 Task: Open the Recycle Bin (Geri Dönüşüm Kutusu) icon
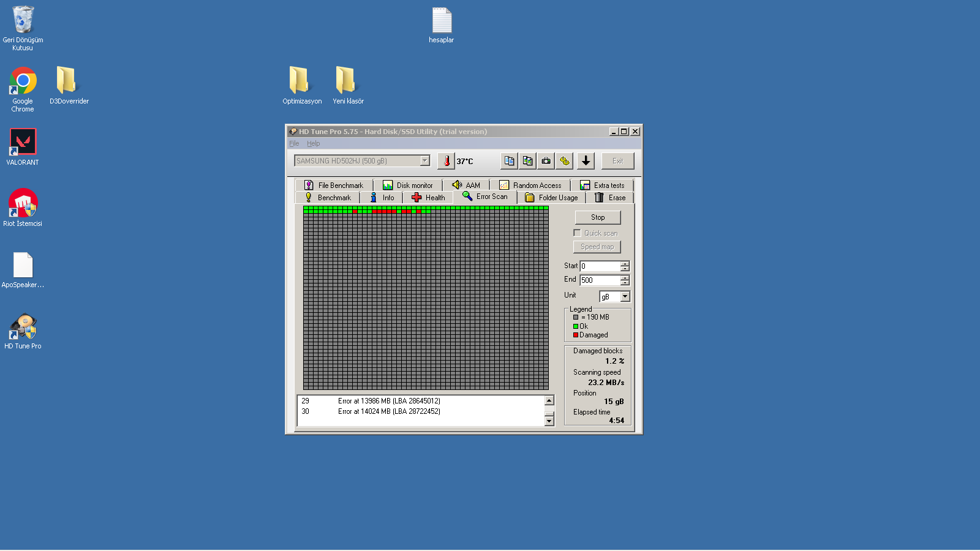pyautogui.click(x=23, y=28)
